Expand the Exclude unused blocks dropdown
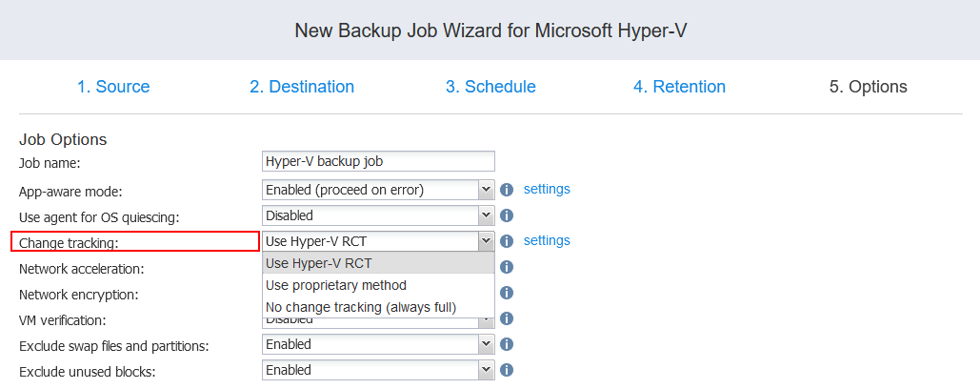The image size is (980, 389). [486, 370]
